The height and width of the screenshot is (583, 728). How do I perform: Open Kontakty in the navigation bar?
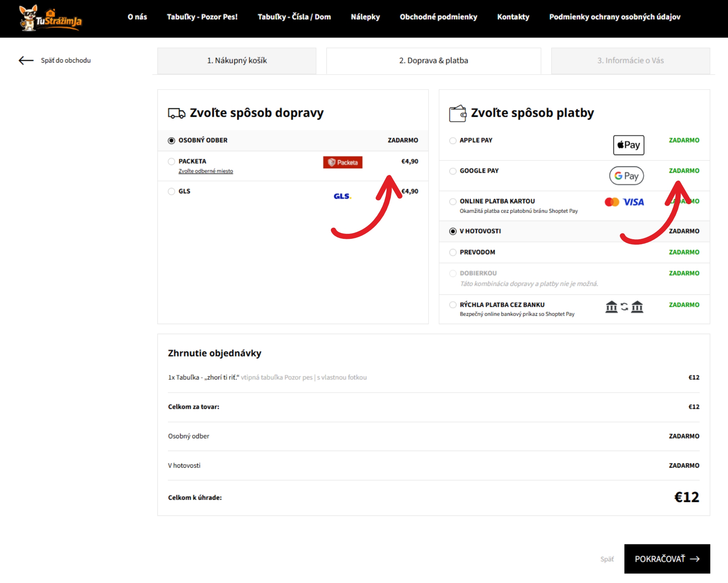coord(513,17)
